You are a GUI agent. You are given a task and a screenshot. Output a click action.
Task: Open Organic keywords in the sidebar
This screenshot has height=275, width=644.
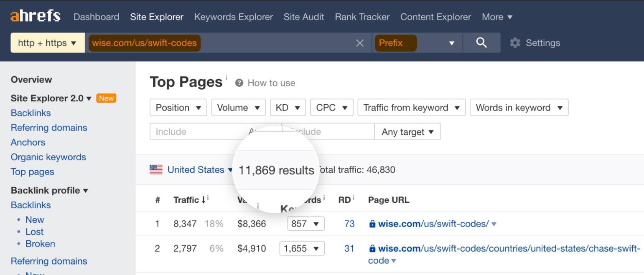[x=48, y=157]
